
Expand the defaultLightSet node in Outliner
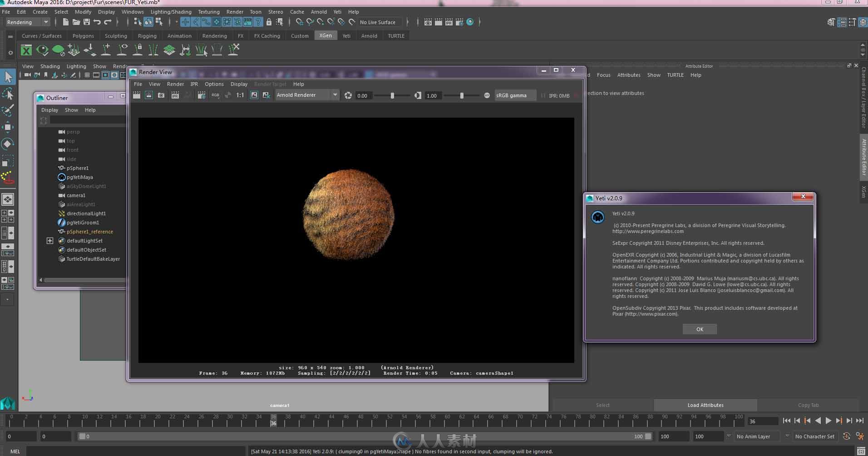tap(50, 241)
